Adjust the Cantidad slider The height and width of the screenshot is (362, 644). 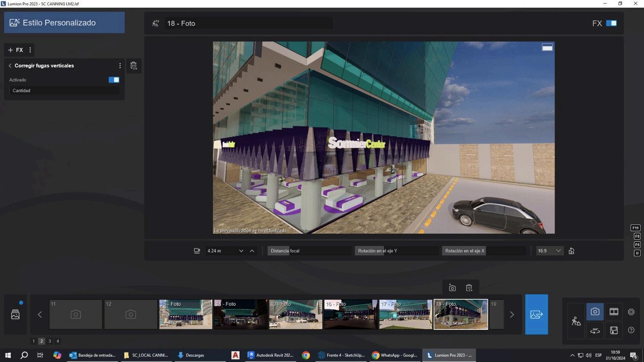tap(64, 91)
